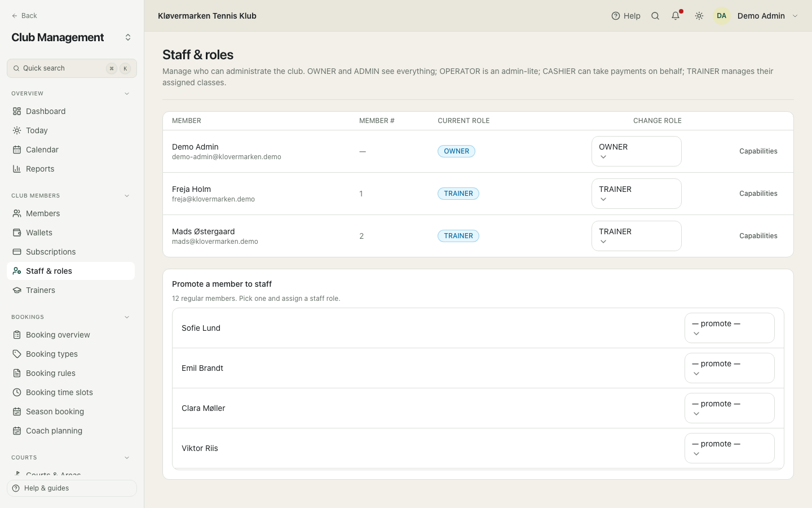View Capabilities for Demo Admin

(758, 151)
